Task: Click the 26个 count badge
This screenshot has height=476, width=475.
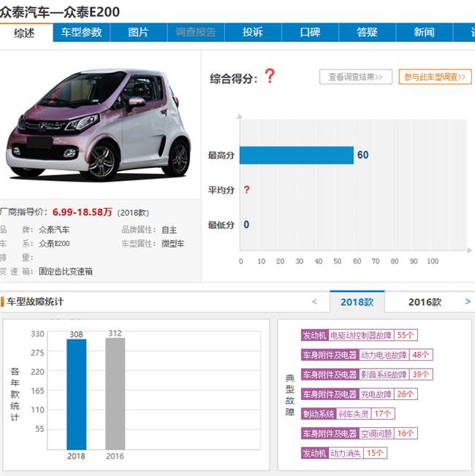Action: pyautogui.click(x=406, y=394)
